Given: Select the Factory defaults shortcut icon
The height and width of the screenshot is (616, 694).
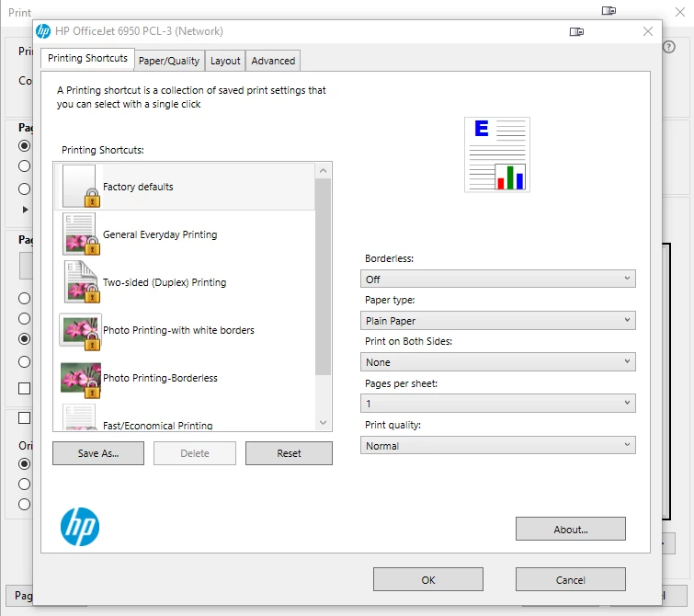Looking at the screenshot, I should tap(81, 186).
